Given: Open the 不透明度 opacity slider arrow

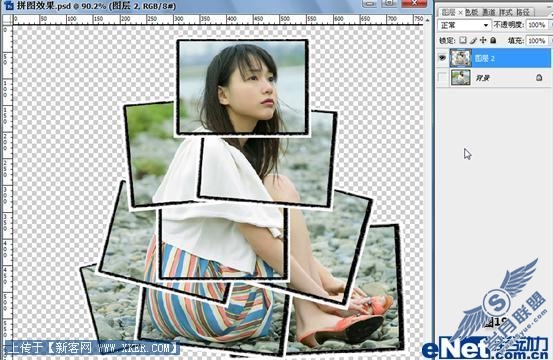Looking at the screenshot, I should [551, 25].
